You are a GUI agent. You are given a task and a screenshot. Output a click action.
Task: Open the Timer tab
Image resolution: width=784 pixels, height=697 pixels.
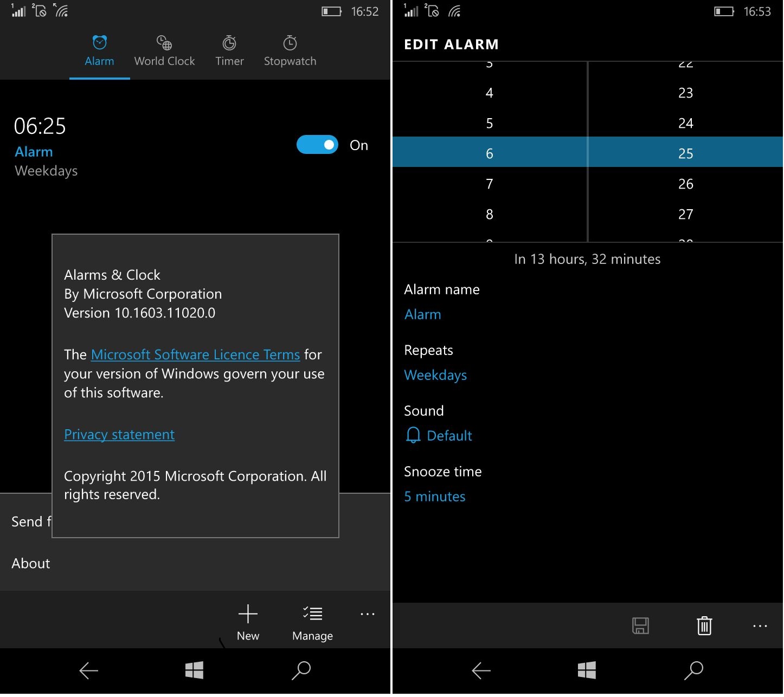(x=229, y=51)
